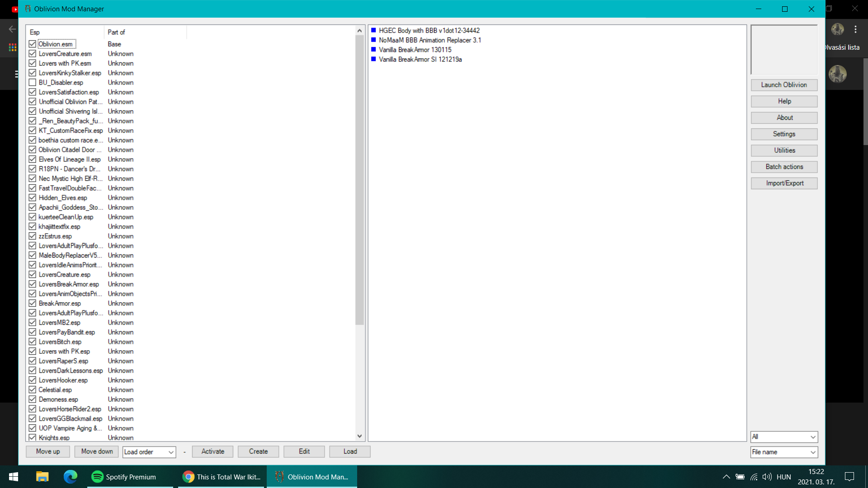Uncheck zzEstrus.esp checkbox
868x488 pixels.
pos(33,236)
